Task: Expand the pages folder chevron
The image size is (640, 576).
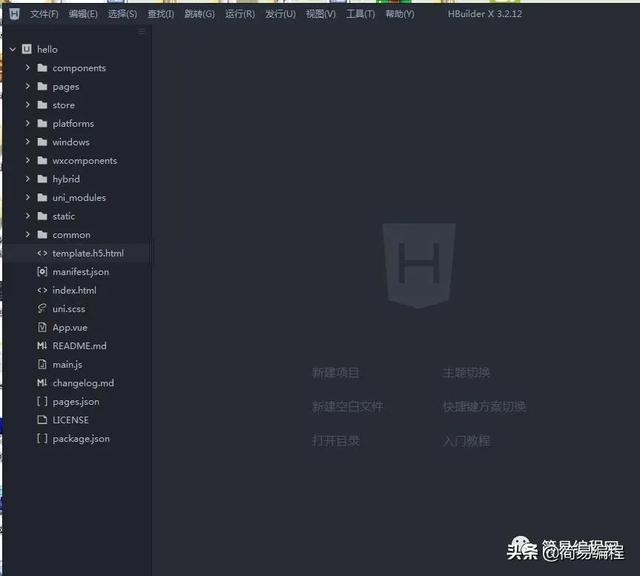Action: tap(28, 86)
